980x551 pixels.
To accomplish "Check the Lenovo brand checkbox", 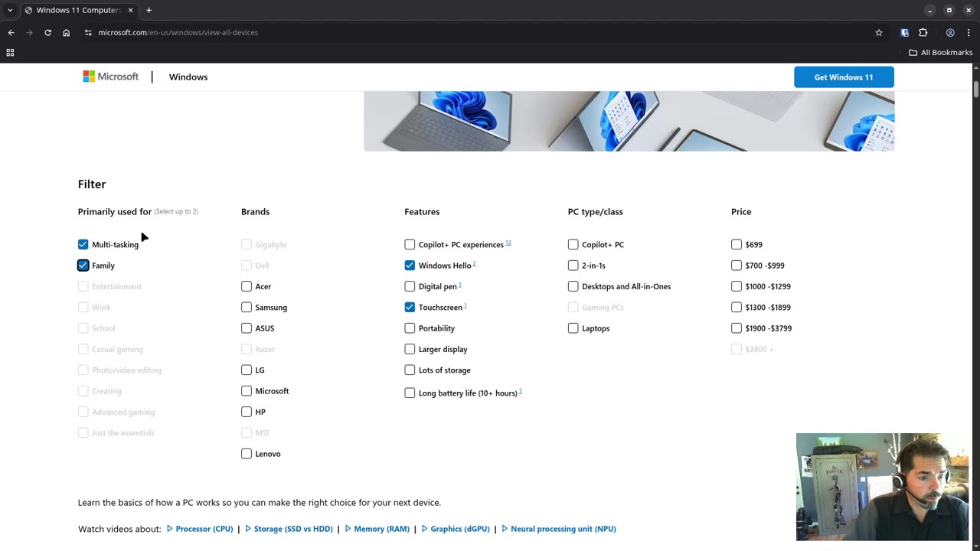I will pyautogui.click(x=247, y=454).
